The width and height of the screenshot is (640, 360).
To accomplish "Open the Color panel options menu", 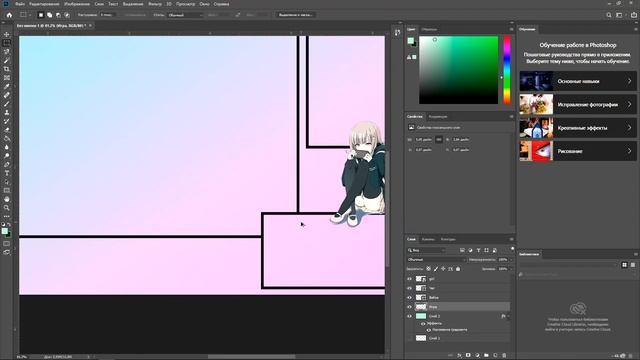I will (x=511, y=29).
